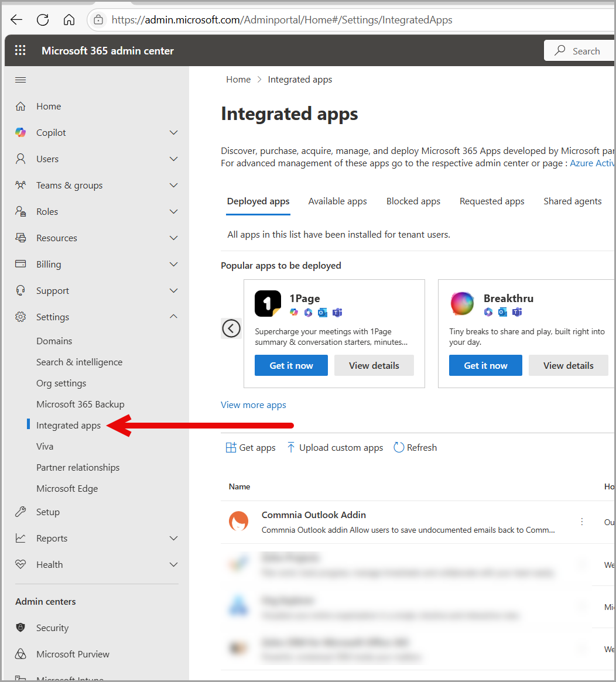Viewport: 616px width, 682px height.
Task: Switch to the Deployed apps tab
Action: point(258,201)
